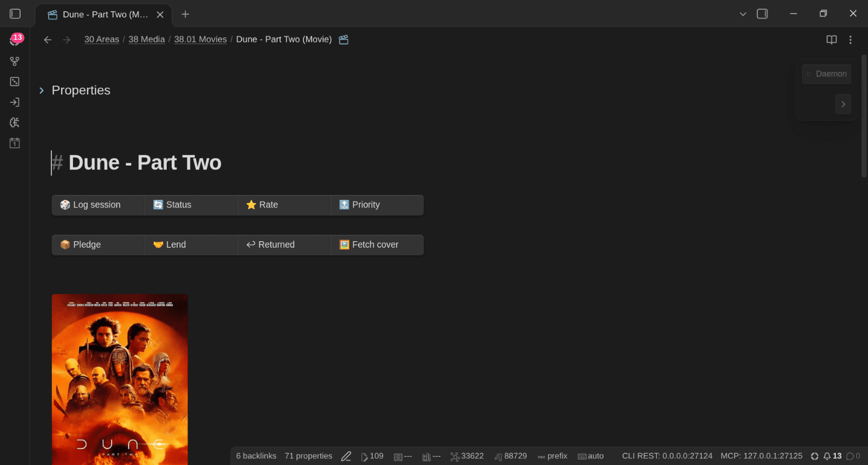Show the 6 backlinks in status bar
The width and height of the screenshot is (868, 465).
click(256, 456)
